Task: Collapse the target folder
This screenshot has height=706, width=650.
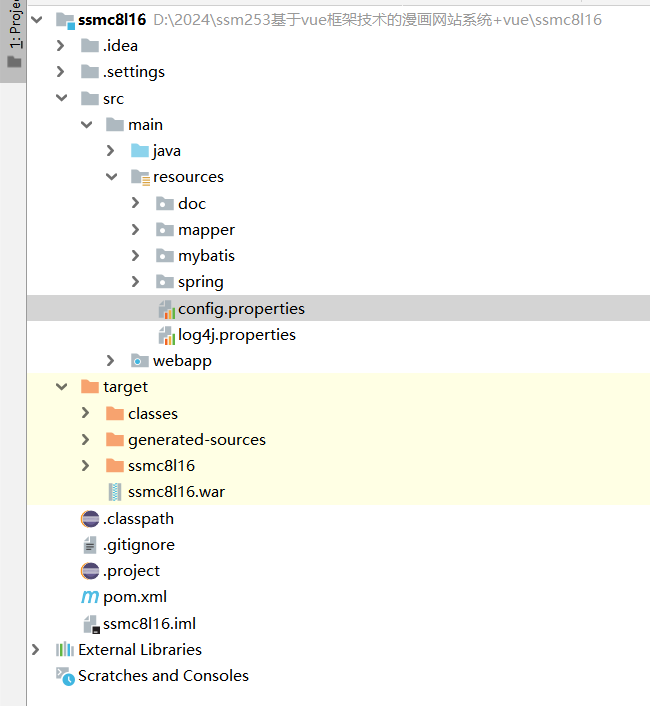Action: pyautogui.click(x=61, y=387)
